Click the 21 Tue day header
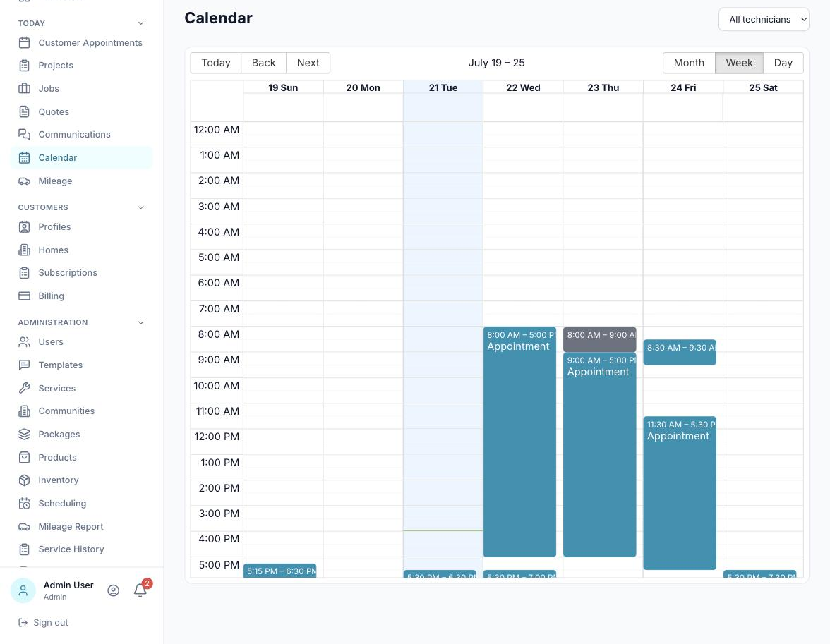This screenshot has width=830, height=644. pos(443,88)
